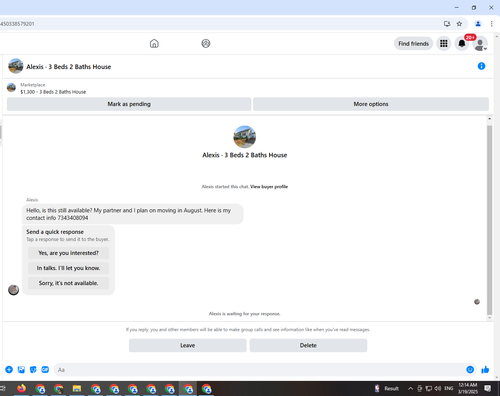Viewport: 500px width, 396px height.
Task: Open the notifications bell
Action: 462,43
